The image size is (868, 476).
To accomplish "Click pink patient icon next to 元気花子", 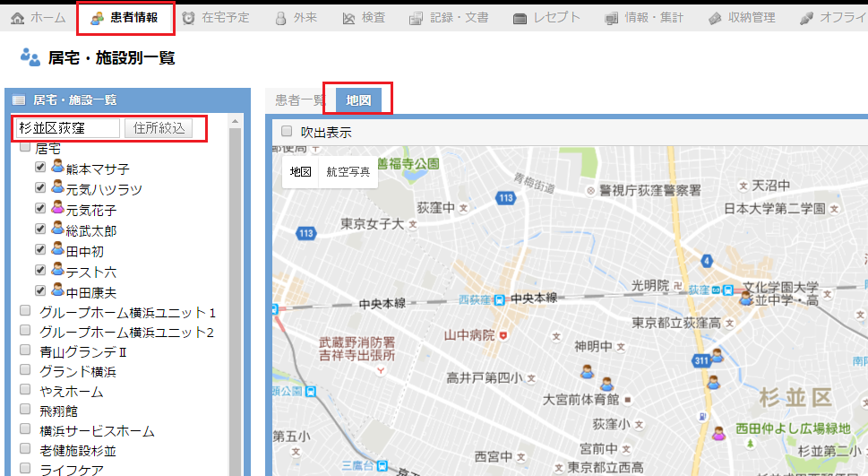I will (x=57, y=207).
